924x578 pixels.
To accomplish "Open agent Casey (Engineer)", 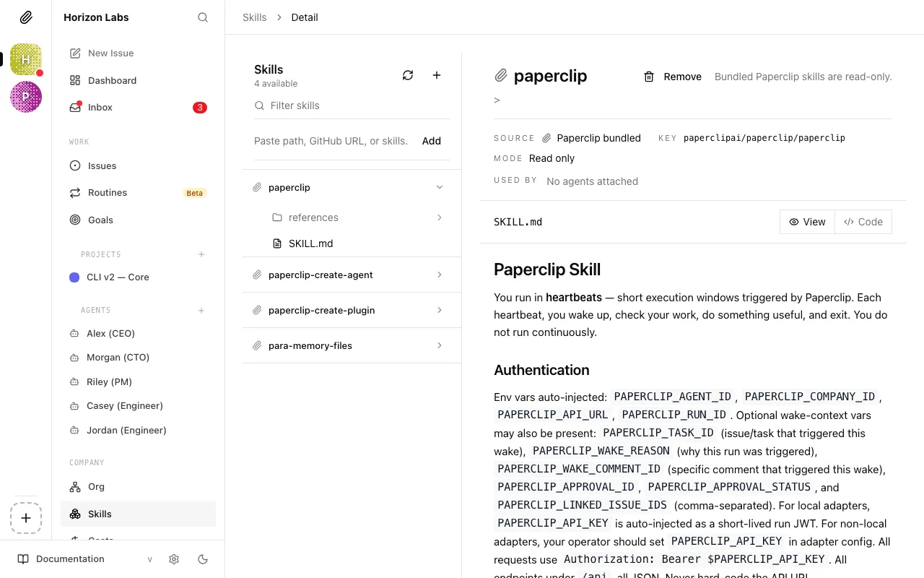I will 138,406.
